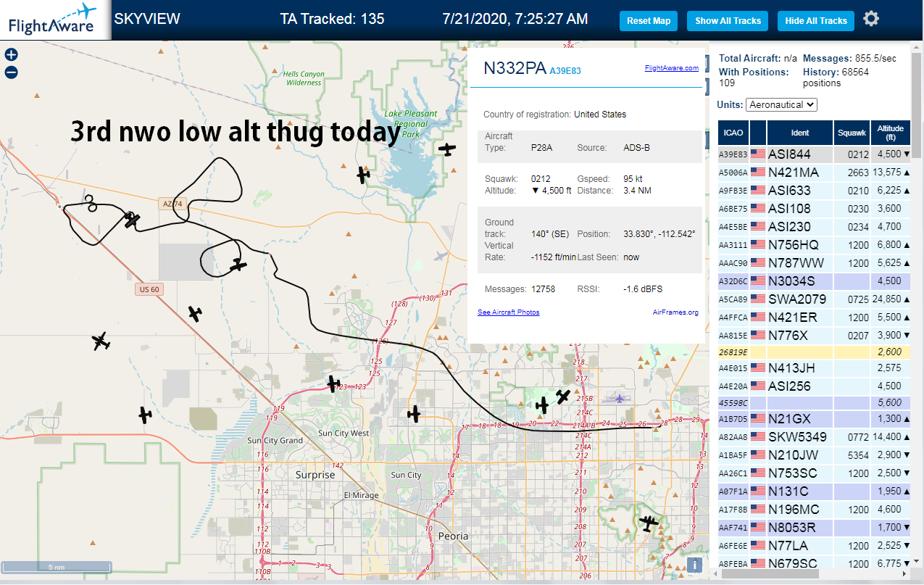Image resolution: width=924 pixels, height=585 pixels.
Task: Open AirFrames.org link
Action: pos(675,312)
